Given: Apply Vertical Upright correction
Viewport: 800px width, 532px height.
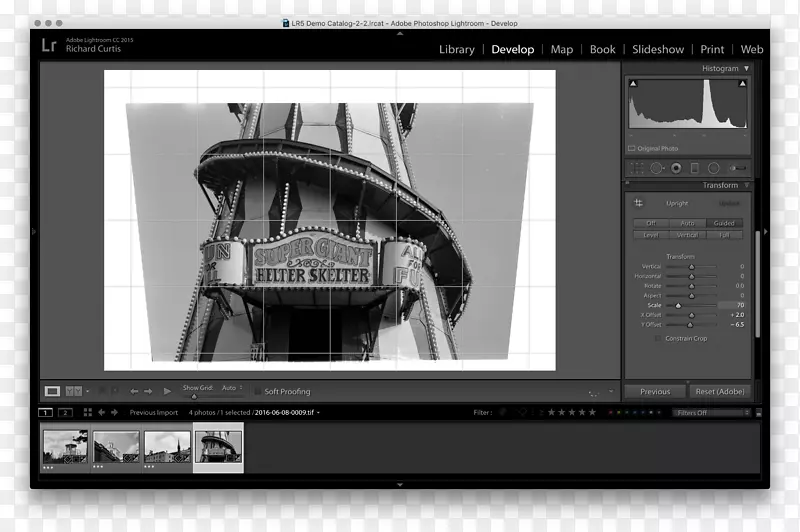Looking at the screenshot, I should (687, 235).
